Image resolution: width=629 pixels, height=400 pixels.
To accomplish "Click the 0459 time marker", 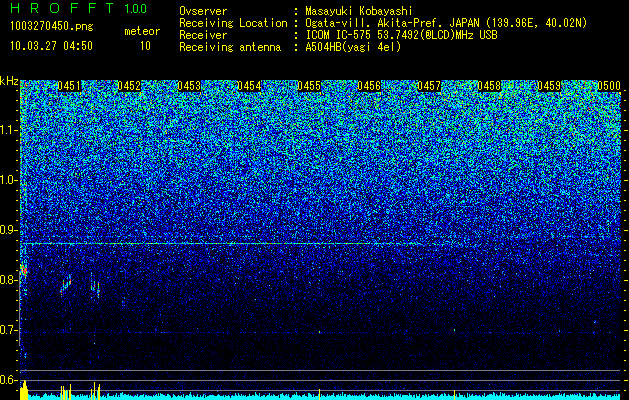I will (x=549, y=86).
